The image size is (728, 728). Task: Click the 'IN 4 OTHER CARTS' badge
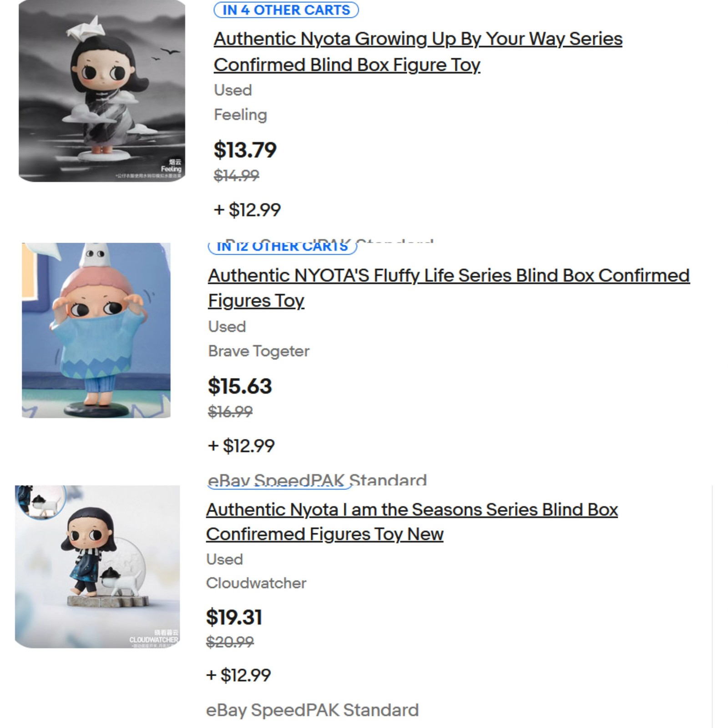[x=286, y=10]
